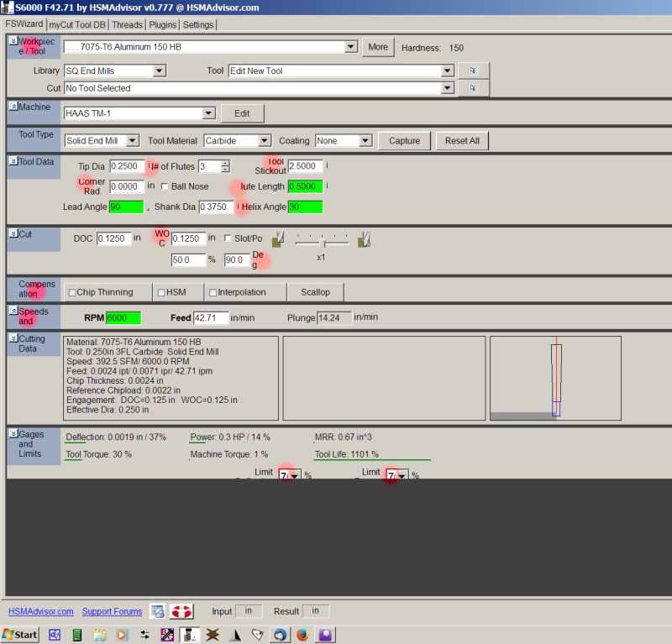The width and height of the screenshot is (672, 644).
Task: Toggle the HSM compensation checkbox
Action: pos(160,292)
